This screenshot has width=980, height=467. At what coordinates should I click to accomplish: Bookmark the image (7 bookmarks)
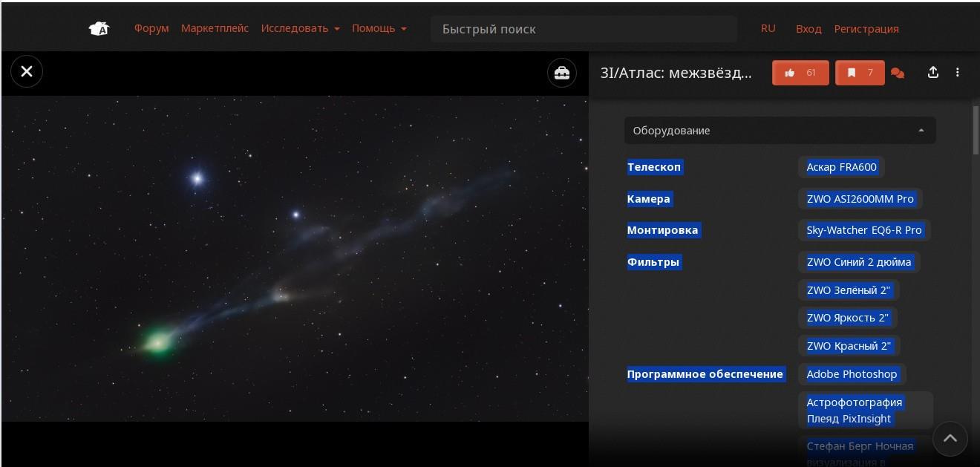point(860,73)
